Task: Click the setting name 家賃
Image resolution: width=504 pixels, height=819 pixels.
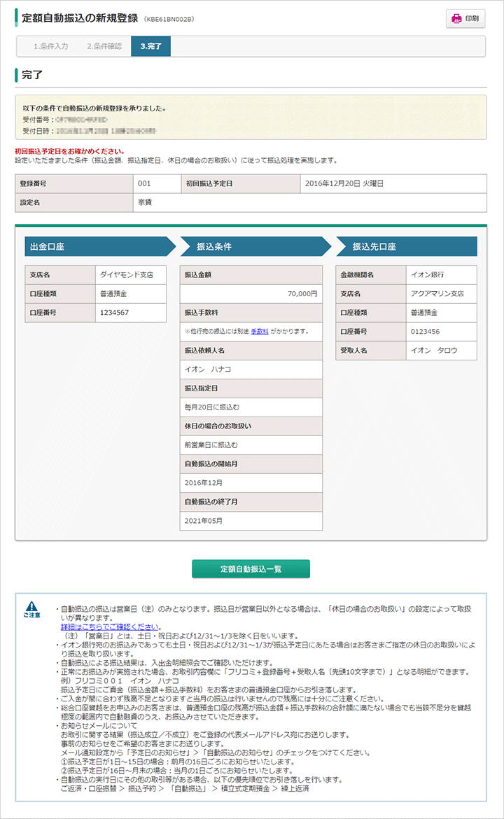Action: click(x=145, y=203)
